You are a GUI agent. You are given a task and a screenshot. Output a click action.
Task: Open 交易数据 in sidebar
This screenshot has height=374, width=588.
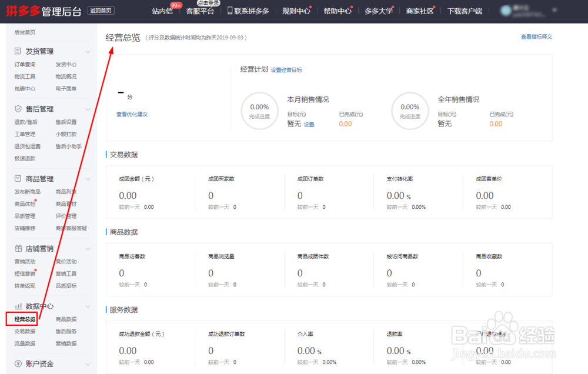click(25, 332)
